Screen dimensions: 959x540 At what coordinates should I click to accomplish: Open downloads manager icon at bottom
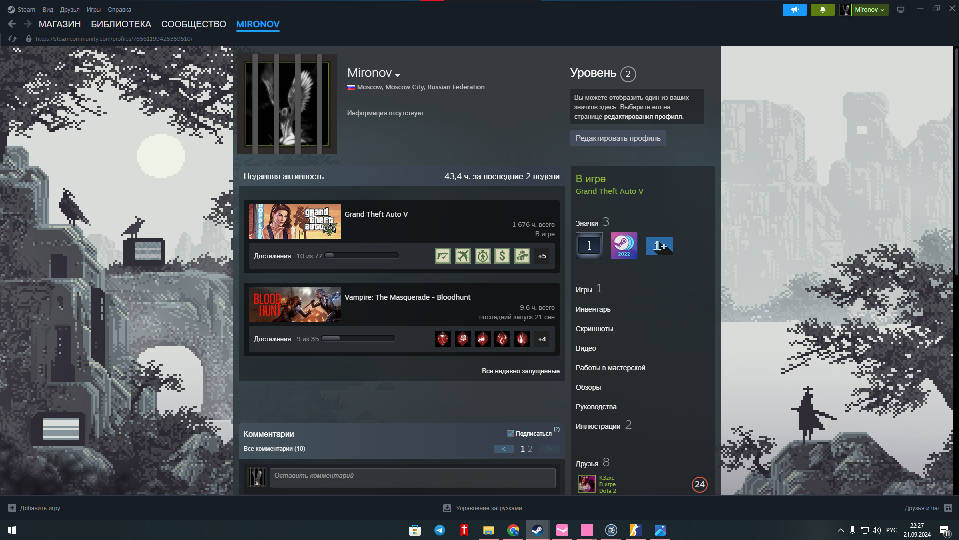coord(446,508)
